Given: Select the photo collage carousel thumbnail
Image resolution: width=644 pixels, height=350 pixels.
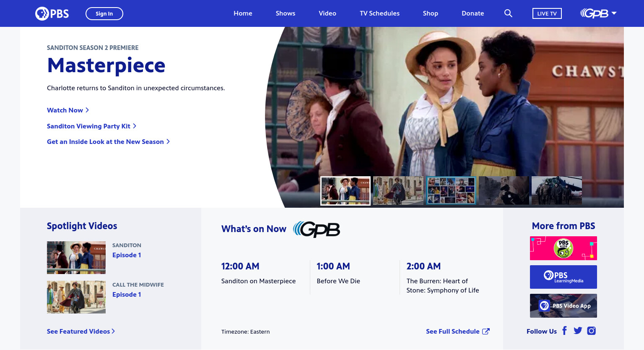Looking at the screenshot, I should tap(451, 191).
